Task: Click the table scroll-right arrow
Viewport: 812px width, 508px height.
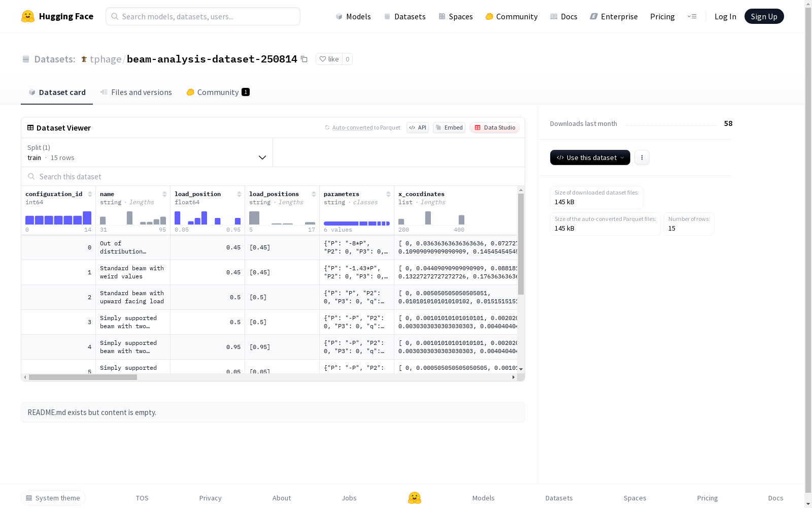Action: pyautogui.click(x=514, y=377)
